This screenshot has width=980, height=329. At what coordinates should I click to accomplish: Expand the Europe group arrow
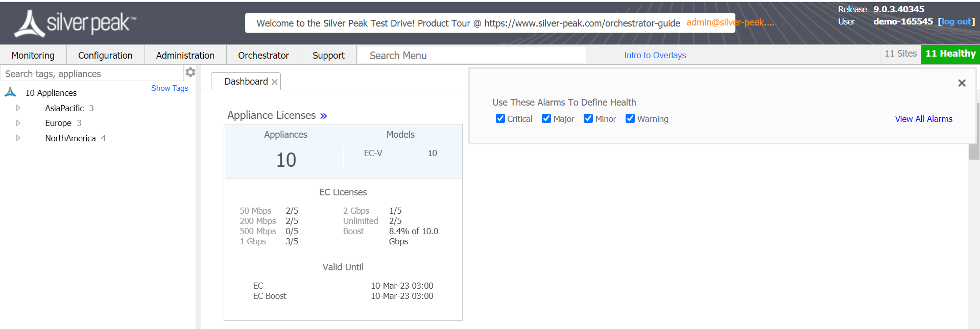click(18, 123)
